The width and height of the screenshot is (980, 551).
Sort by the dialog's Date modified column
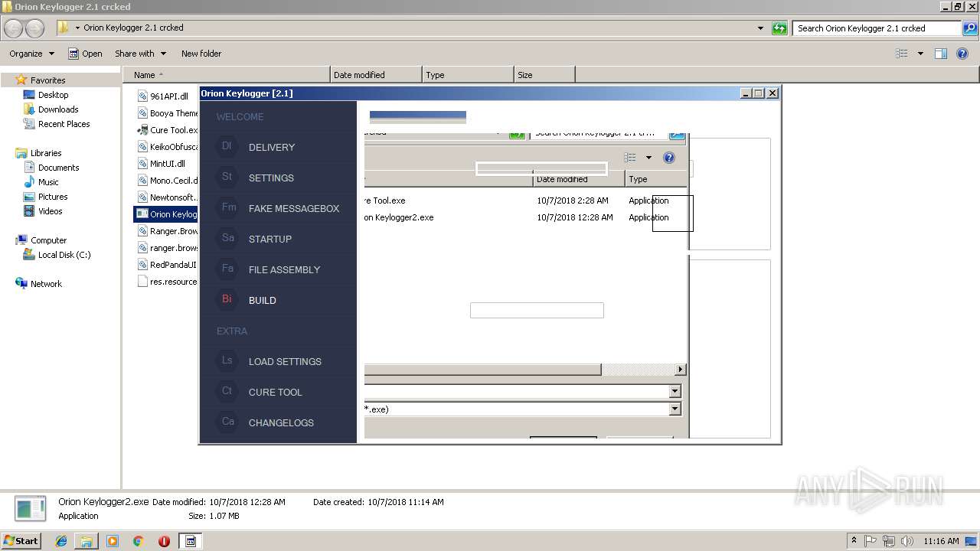[x=579, y=179]
